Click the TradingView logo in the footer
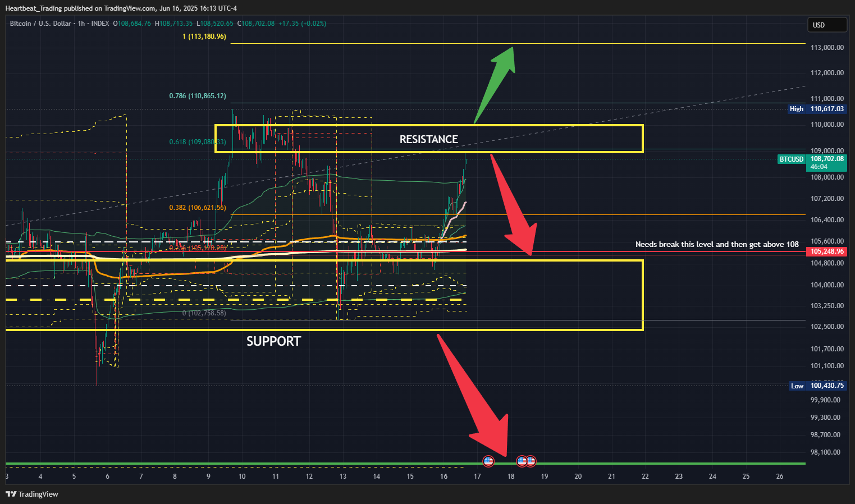 pyautogui.click(x=32, y=494)
